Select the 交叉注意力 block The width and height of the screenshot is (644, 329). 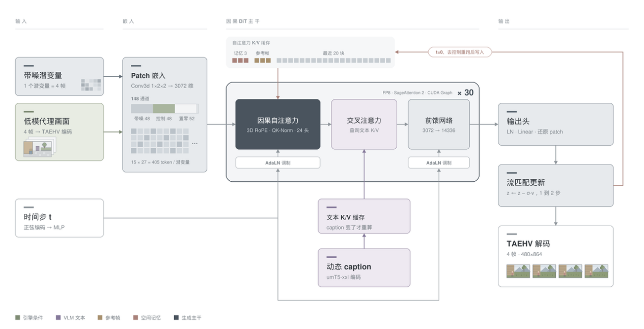(x=364, y=124)
